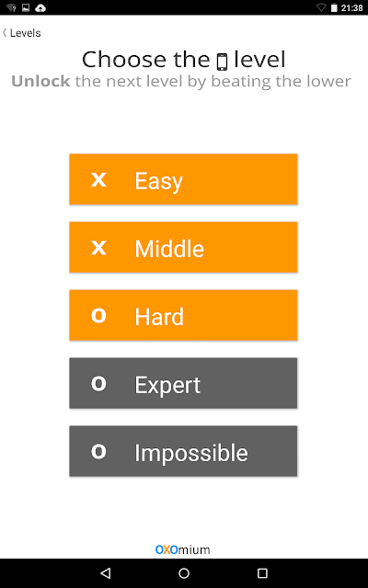Tap the battery icon in the status bar
This screenshot has height=588, width=368.
334,7
